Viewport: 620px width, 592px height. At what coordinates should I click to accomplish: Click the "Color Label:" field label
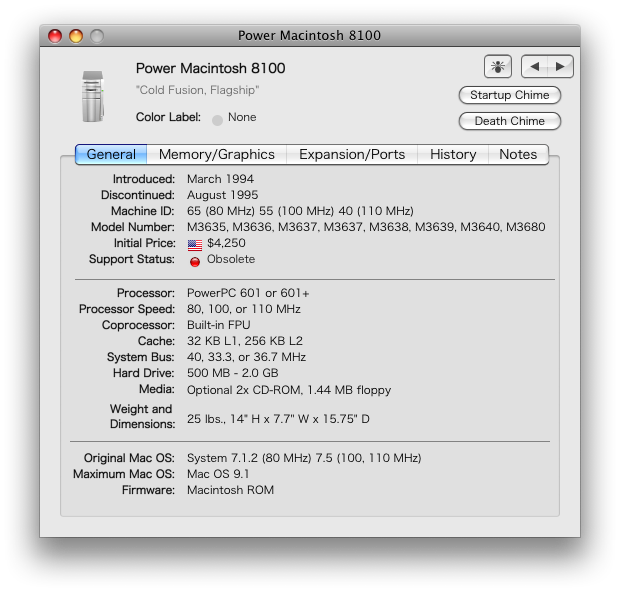click(x=168, y=117)
